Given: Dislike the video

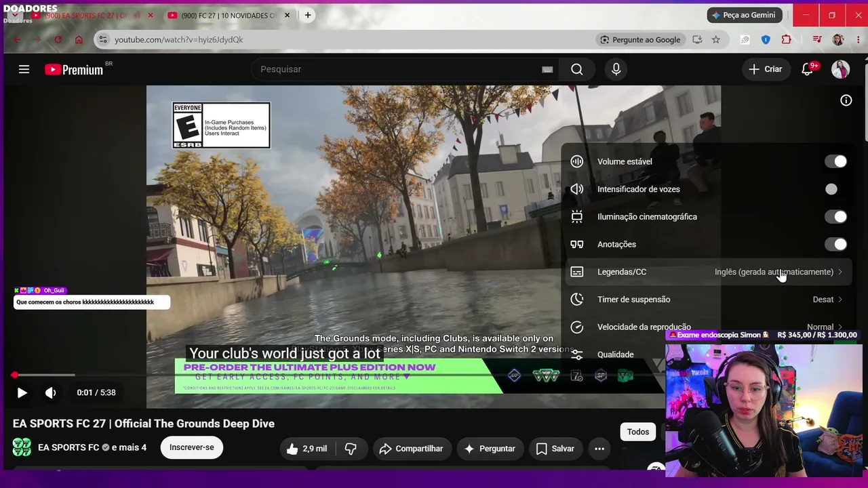Looking at the screenshot, I should pos(351,449).
